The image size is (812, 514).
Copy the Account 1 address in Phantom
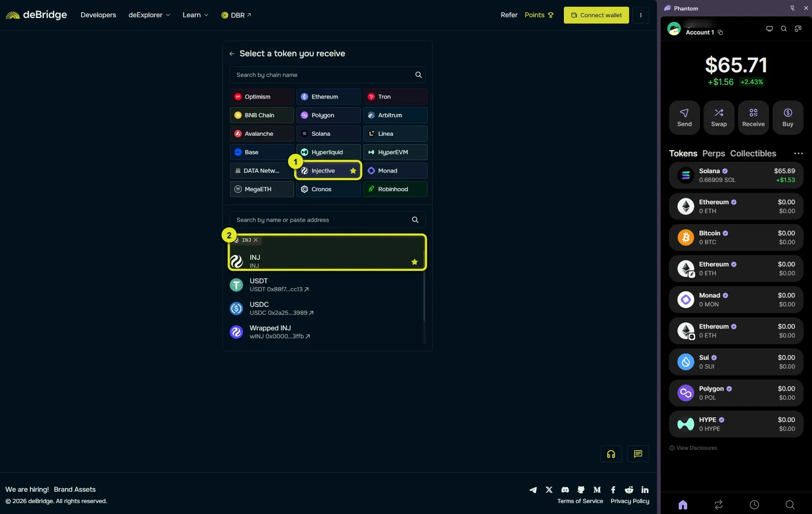click(x=720, y=33)
